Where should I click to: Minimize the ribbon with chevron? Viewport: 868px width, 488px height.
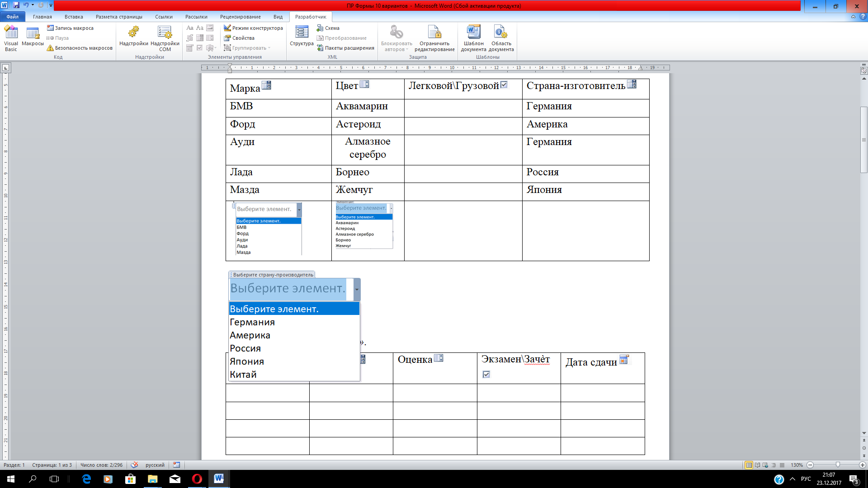pos(853,17)
